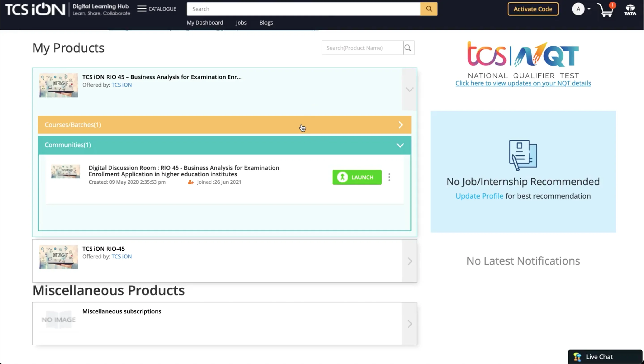Collapse the RIO 45 Business Analysis product
The image size is (644, 364).
point(409,89)
